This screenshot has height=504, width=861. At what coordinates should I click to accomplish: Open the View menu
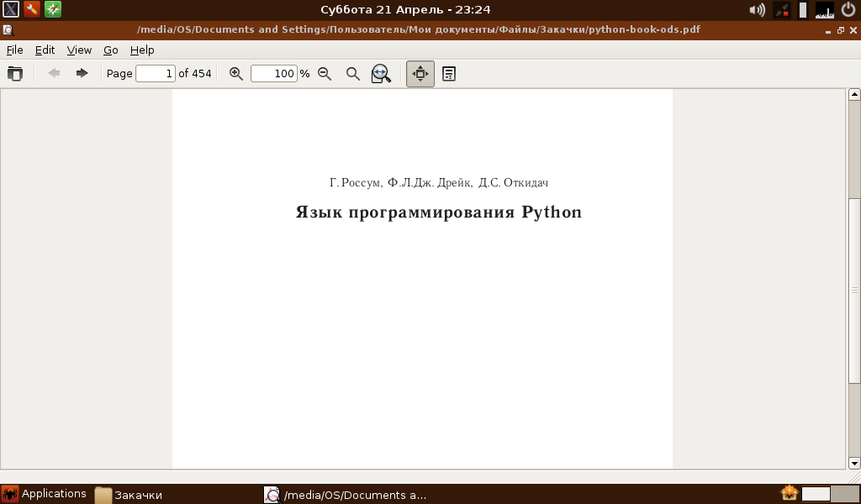click(79, 50)
